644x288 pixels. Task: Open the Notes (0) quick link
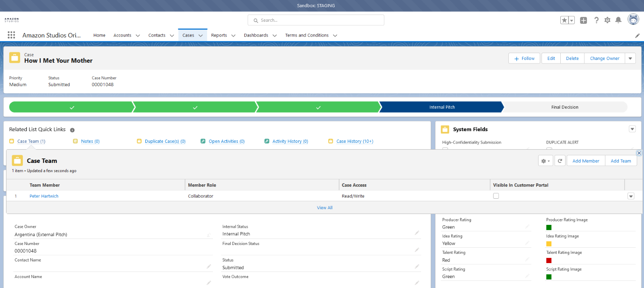click(x=90, y=141)
